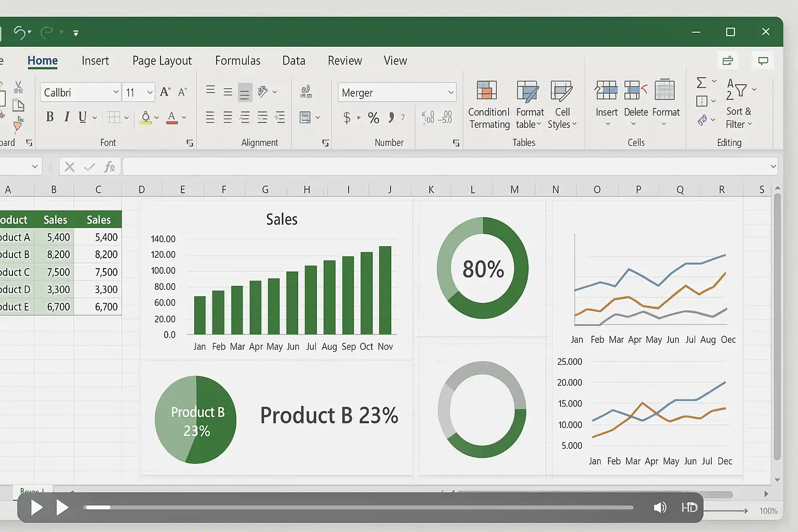Open the Calibri font name dropdown
Viewport: 798px width, 532px height.
tap(116, 92)
